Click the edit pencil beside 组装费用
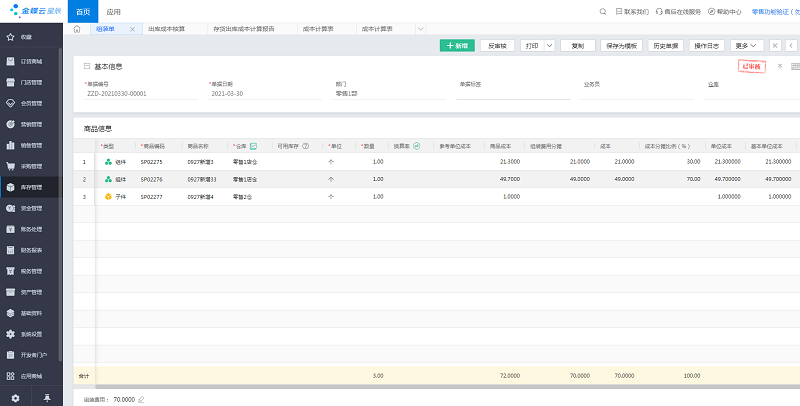This screenshot has height=406, width=800. point(141,399)
